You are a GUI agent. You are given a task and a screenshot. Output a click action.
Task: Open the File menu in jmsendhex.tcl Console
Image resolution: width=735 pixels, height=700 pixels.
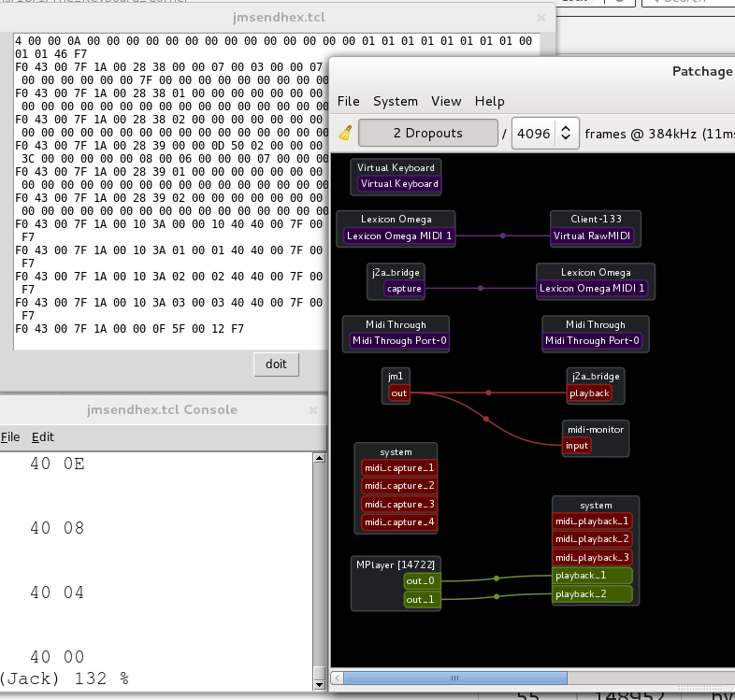10,437
